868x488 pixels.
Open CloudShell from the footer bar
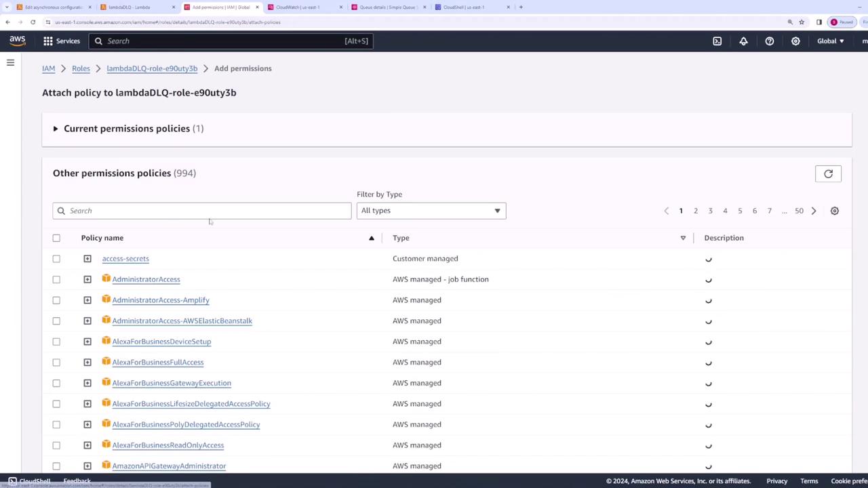(x=29, y=481)
